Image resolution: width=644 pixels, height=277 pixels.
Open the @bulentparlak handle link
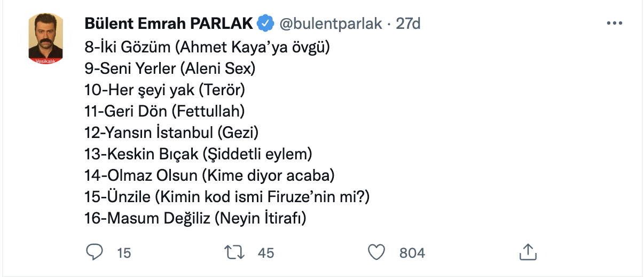click(x=331, y=24)
